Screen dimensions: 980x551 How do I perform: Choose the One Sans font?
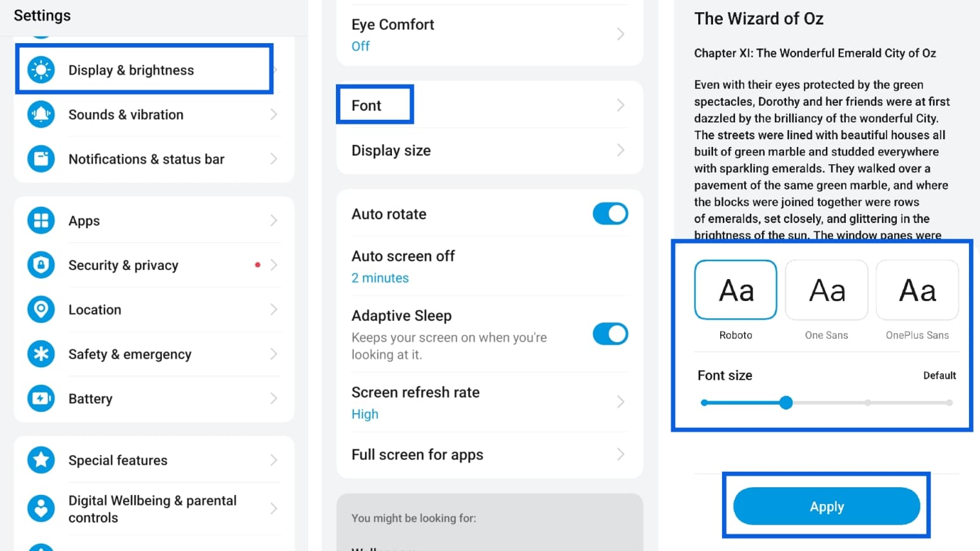tap(827, 290)
